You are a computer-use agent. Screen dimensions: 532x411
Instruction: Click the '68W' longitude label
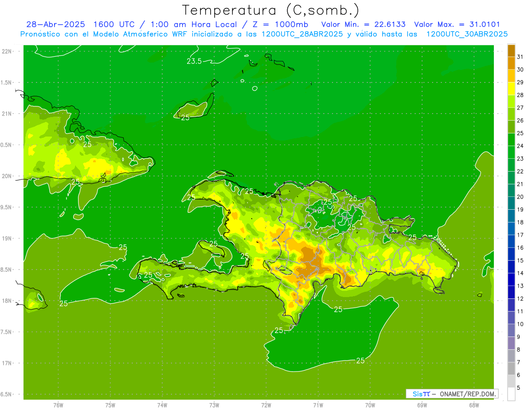(474, 405)
